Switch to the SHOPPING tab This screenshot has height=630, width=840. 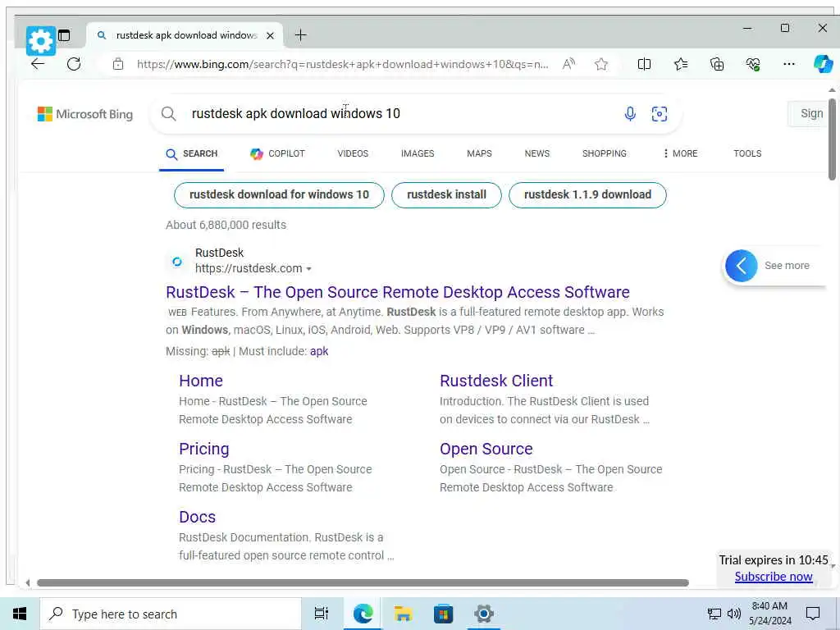605,153
